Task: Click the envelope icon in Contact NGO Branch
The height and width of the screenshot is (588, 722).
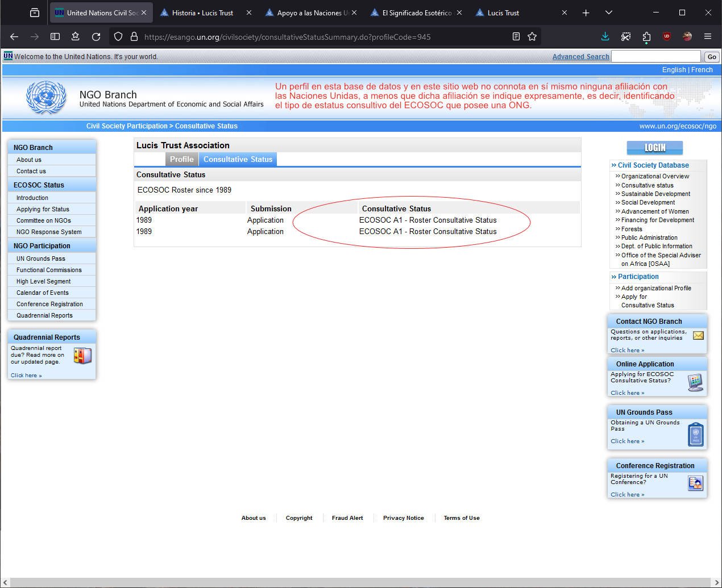Action: 698,335
